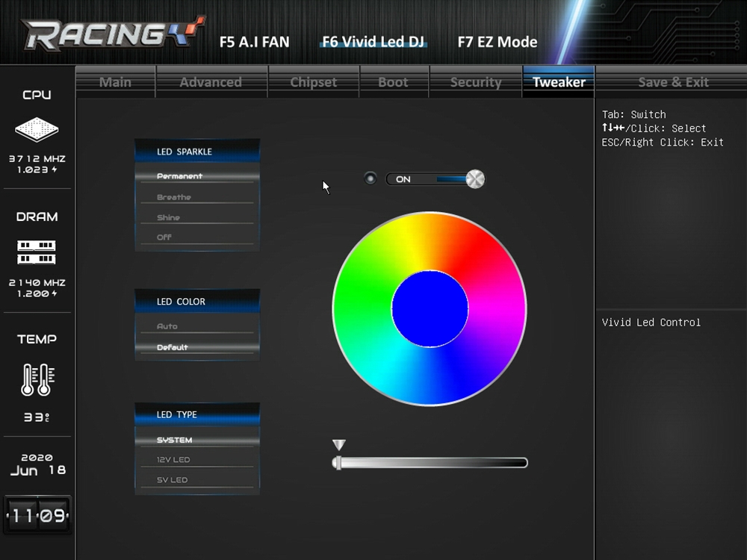747x560 pixels.
Task: Click the thermometer temperature icon
Action: (37, 379)
